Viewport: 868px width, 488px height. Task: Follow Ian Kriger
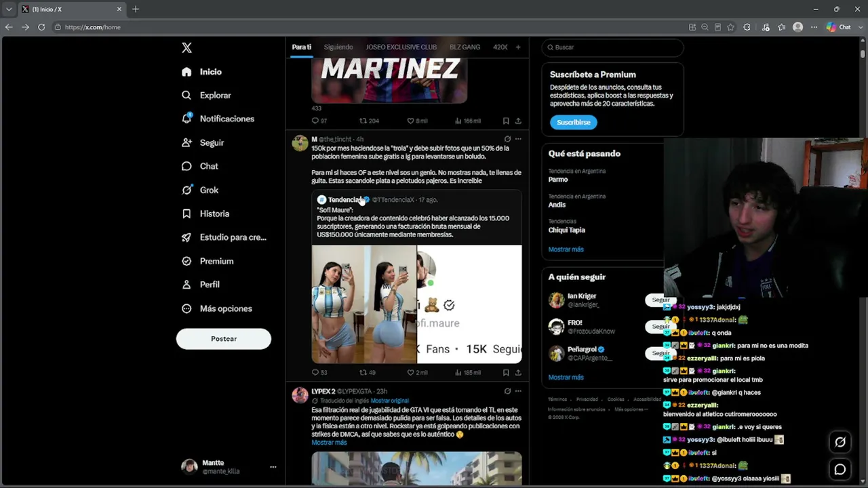click(660, 300)
